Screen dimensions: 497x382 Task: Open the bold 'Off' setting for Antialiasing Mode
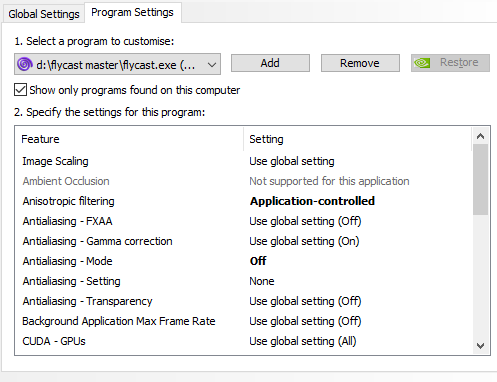258,261
